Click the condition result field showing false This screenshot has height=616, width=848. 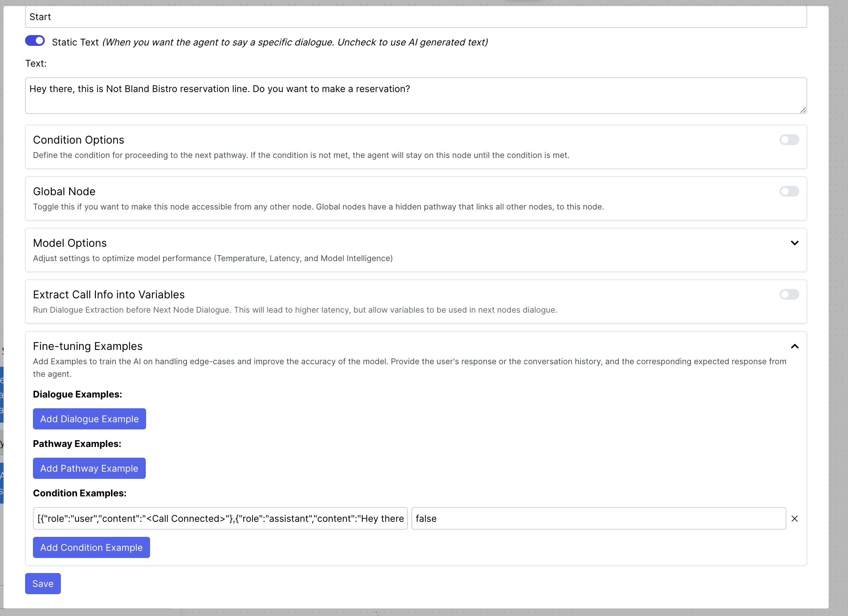click(x=599, y=519)
